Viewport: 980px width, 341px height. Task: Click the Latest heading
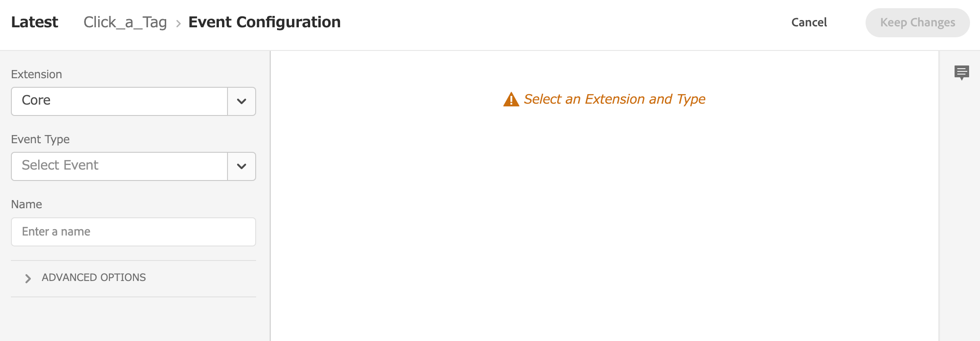click(35, 22)
